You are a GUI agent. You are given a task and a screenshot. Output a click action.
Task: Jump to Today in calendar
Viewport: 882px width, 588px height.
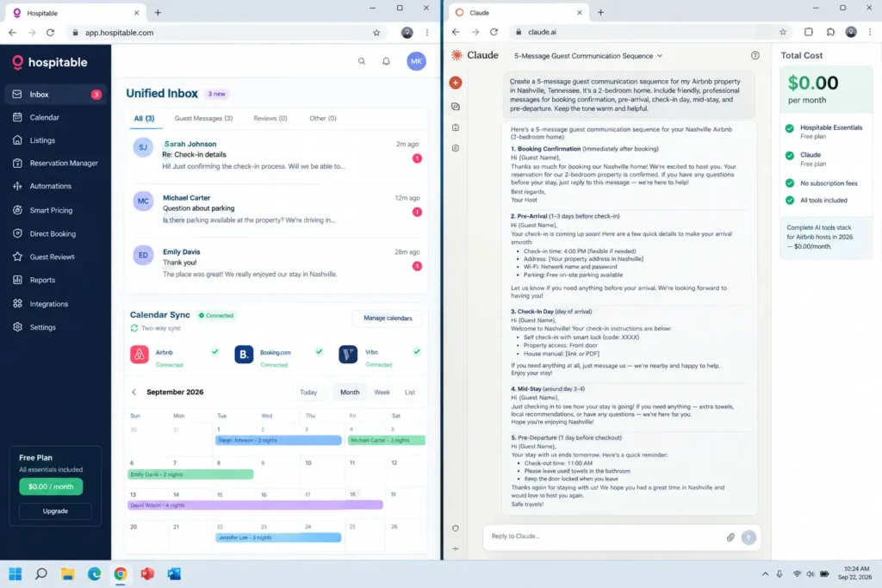tap(308, 393)
